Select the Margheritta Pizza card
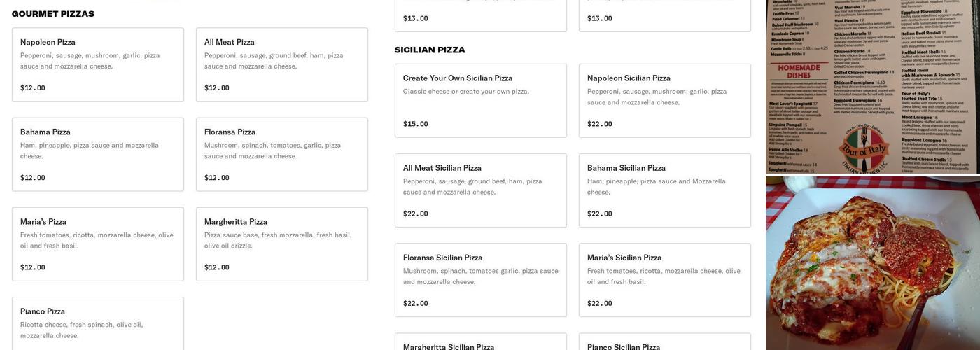Image resolution: width=980 pixels, height=350 pixels. [x=281, y=244]
